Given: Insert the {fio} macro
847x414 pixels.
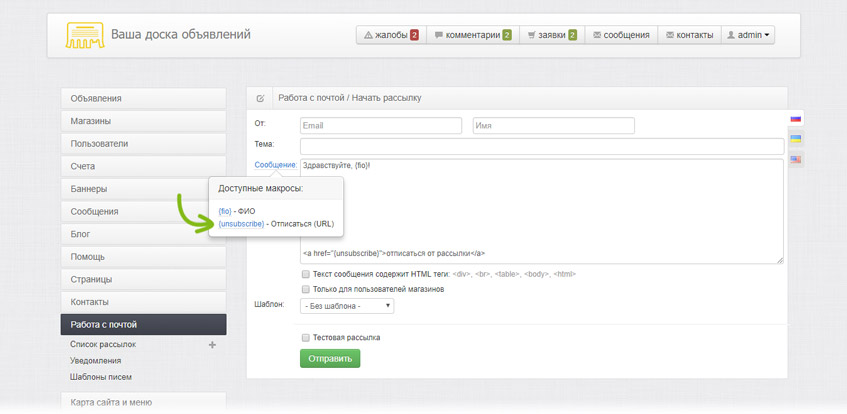Looking at the screenshot, I should [x=225, y=211].
